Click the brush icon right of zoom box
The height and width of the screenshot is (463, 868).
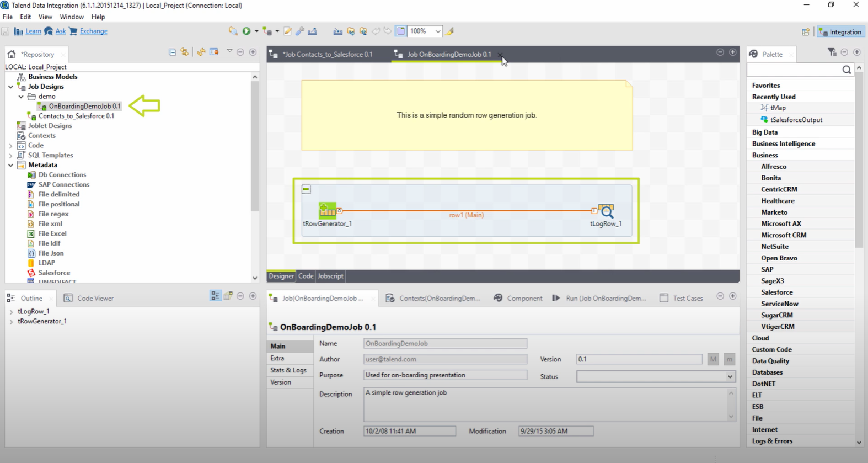(451, 31)
